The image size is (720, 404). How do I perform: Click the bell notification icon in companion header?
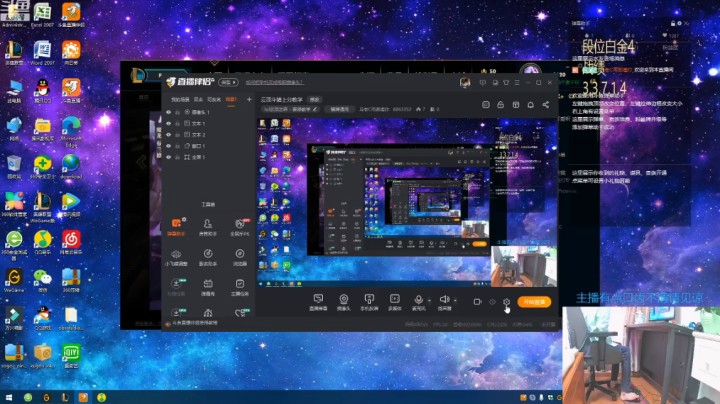pyautogui.click(x=530, y=105)
